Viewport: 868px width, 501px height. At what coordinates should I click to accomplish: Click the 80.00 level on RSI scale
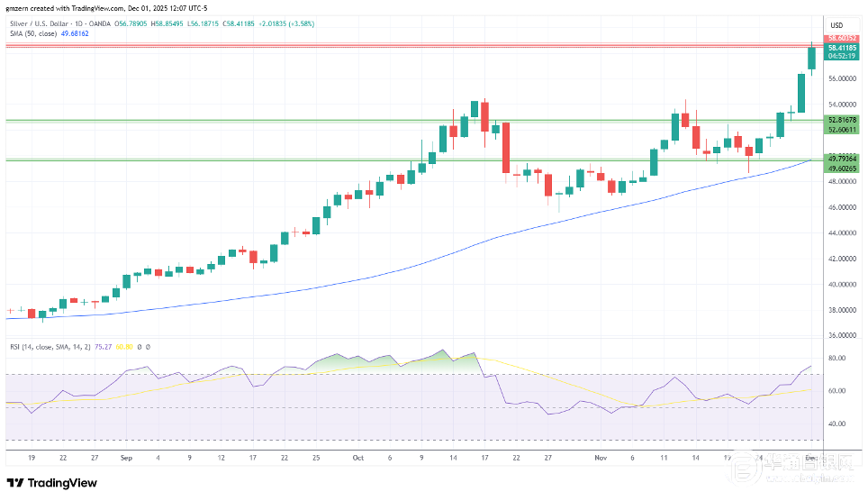tap(836, 359)
